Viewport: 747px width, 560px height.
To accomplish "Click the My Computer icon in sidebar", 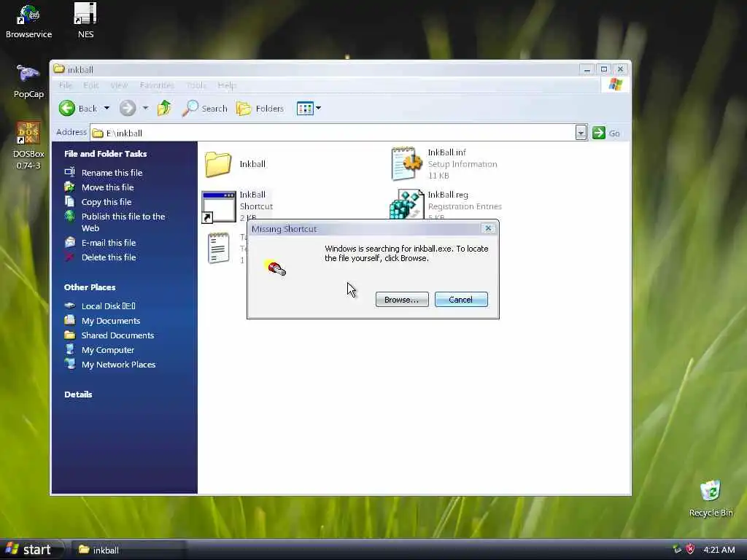I will coord(69,349).
